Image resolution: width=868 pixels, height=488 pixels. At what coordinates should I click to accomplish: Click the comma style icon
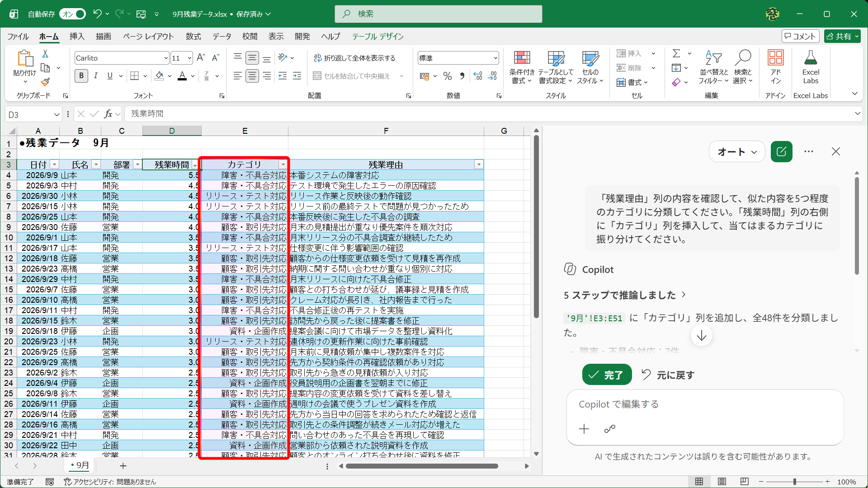[462, 76]
